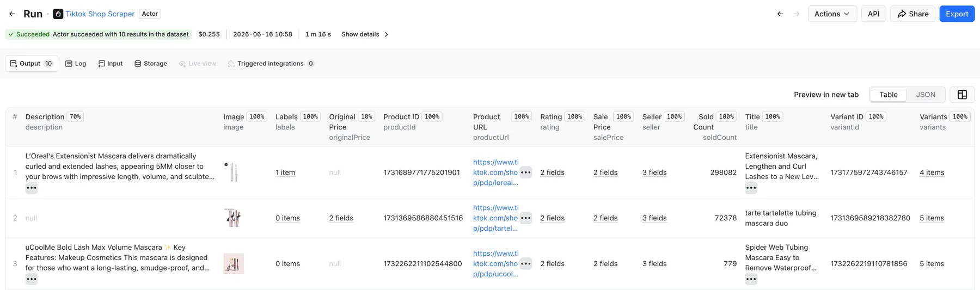Switch to Table view

pyautogui.click(x=888, y=95)
